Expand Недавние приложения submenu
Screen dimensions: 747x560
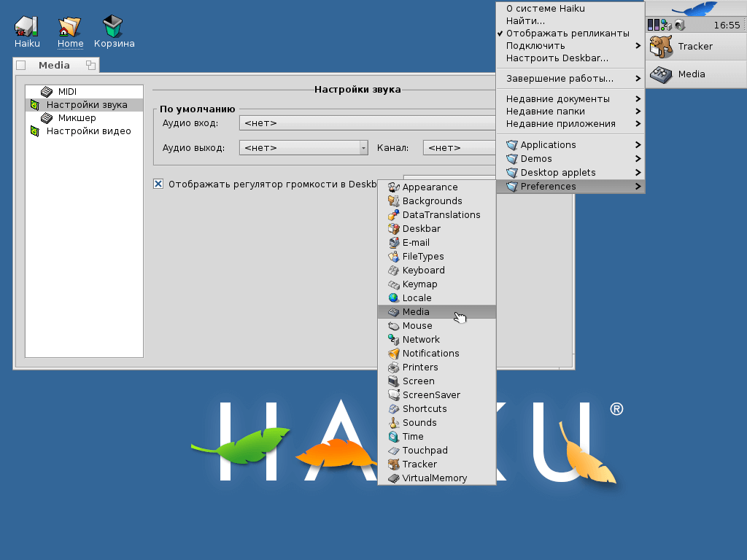[570, 124]
